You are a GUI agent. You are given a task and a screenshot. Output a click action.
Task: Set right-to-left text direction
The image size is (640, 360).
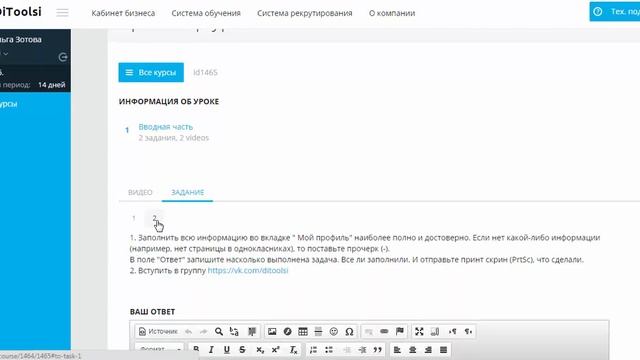(x=468, y=331)
